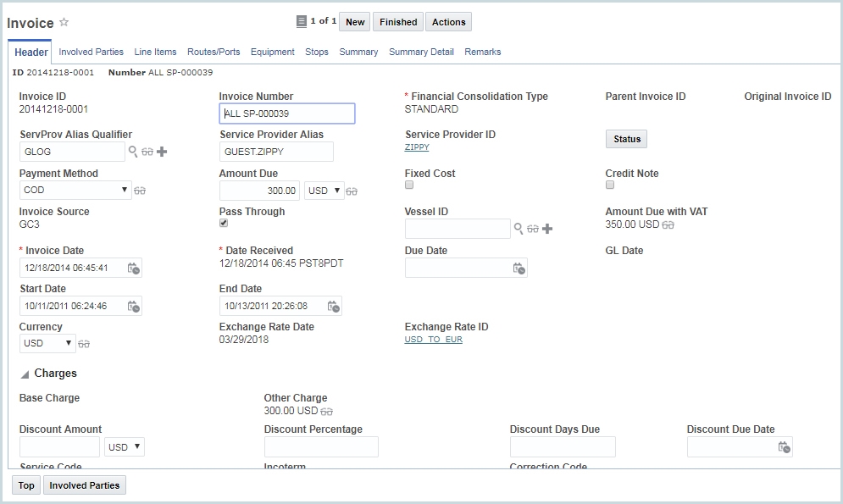Screen dimensions: 843x504
Task: Uncheck the Pass Through checkbox
Action: (224, 223)
